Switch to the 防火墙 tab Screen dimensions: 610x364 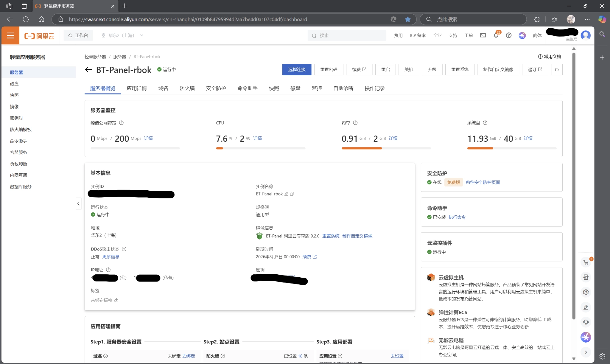[x=187, y=88]
